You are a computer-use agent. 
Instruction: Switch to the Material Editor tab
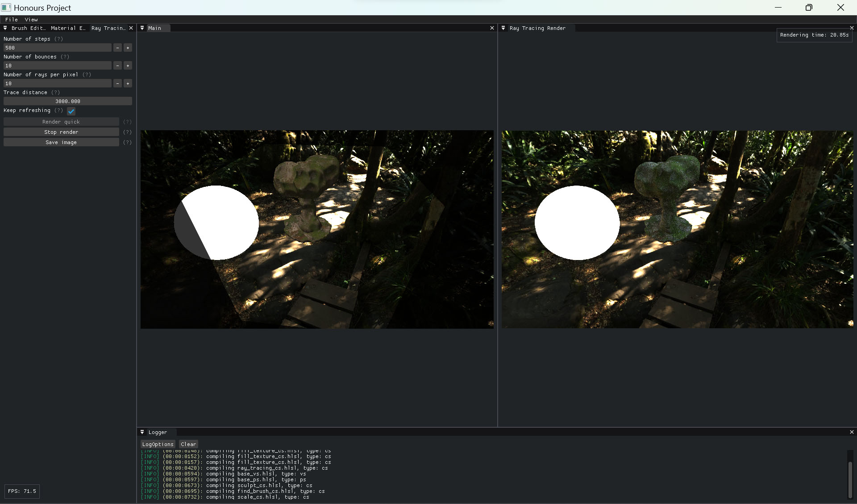click(68, 28)
